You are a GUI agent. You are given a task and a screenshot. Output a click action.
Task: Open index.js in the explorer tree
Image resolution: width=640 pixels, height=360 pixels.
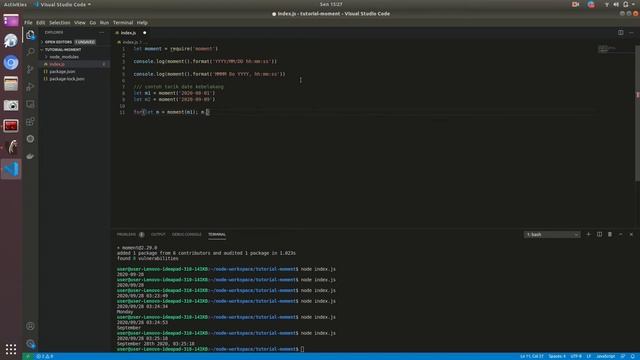point(57,64)
